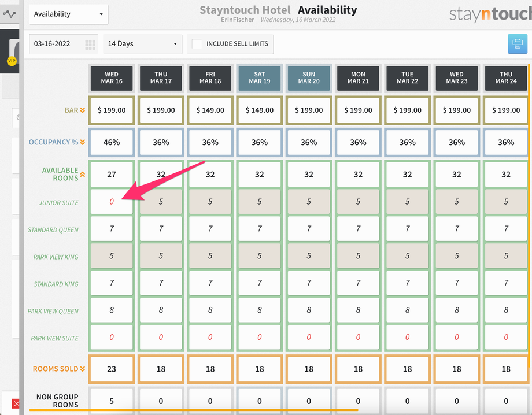Expand the Rooms Sold row chevron
The image size is (532, 415).
tap(83, 369)
